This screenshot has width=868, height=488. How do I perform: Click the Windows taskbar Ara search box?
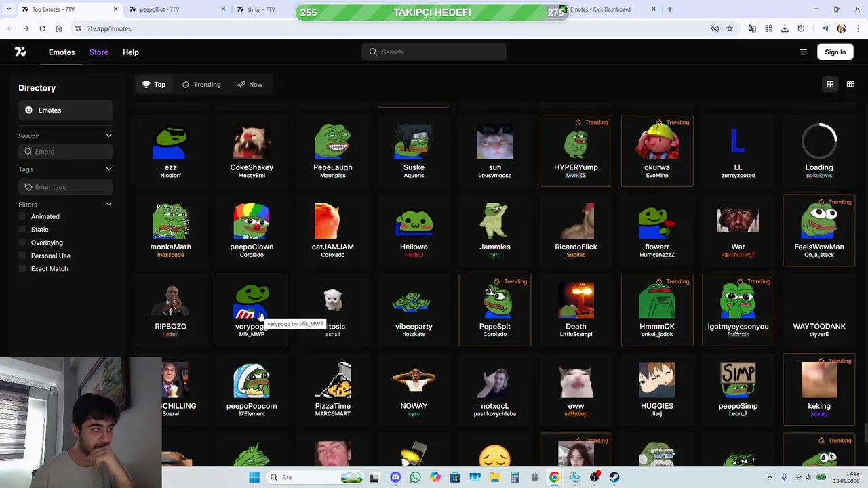315,477
